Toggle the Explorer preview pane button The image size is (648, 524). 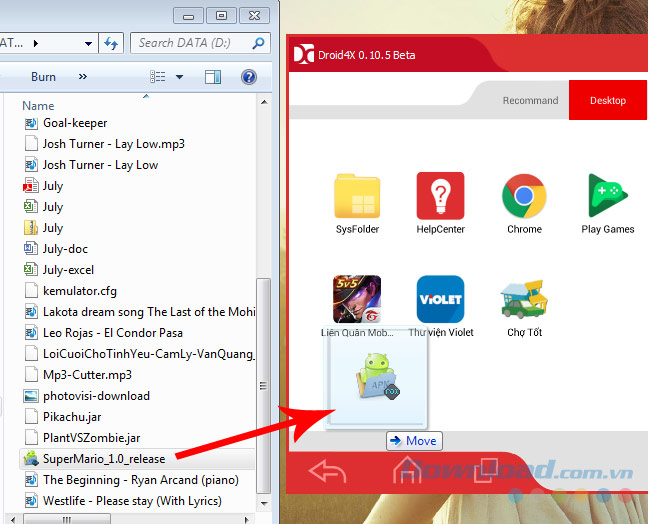(212, 77)
